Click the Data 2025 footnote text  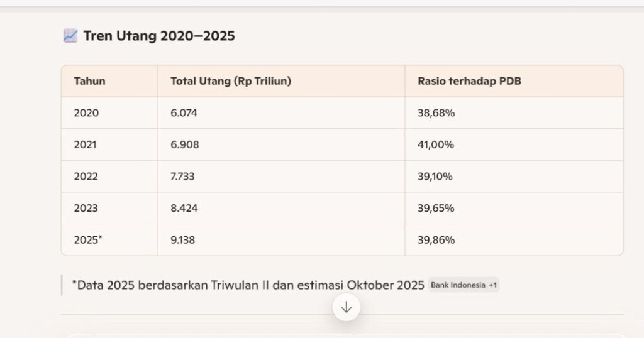pos(248,285)
